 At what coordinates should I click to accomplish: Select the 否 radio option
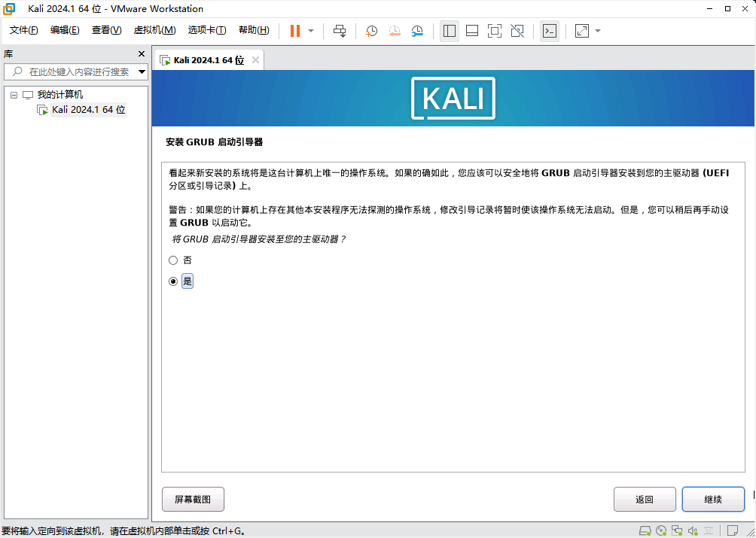coord(173,260)
